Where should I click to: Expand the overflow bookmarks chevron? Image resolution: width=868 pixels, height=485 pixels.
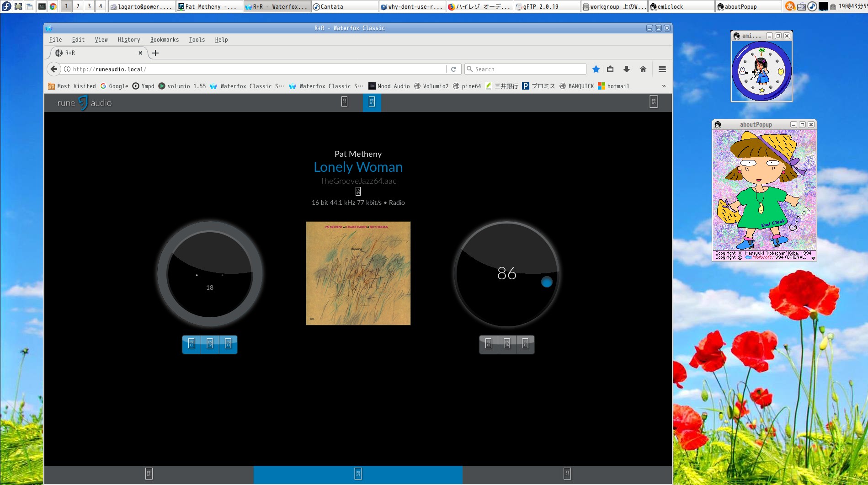(663, 86)
